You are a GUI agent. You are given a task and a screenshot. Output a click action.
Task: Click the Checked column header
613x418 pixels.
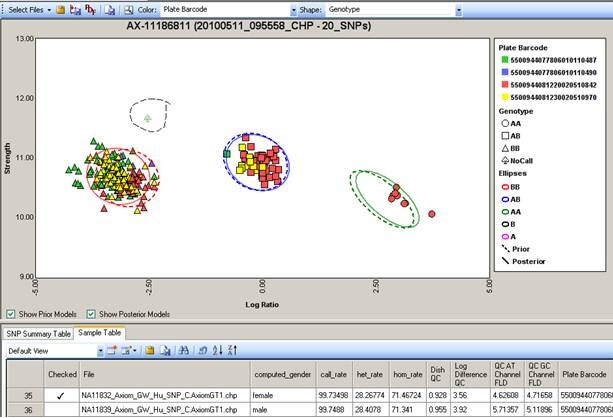[62, 374]
